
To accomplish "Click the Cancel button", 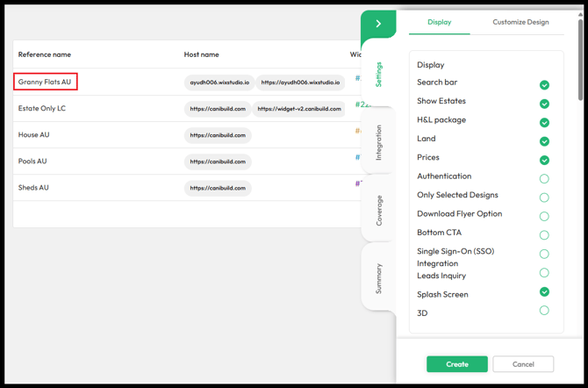I will (523, 364).
